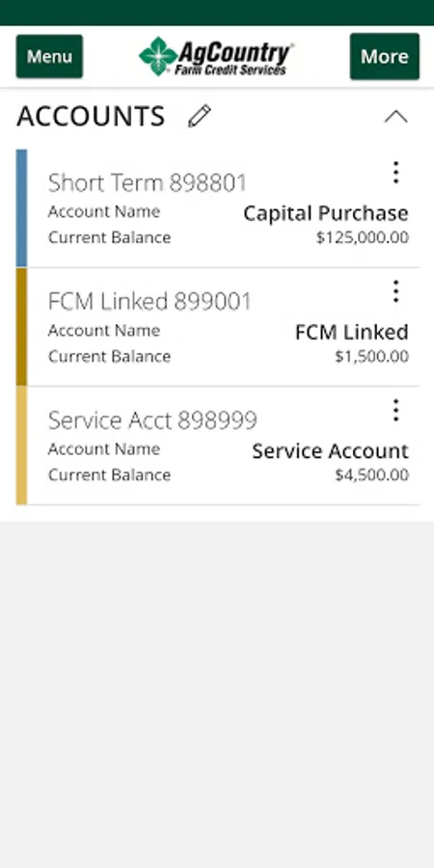Screen dimensions: 434x868
Task: Tap the More button
Action: click(385, 57)
